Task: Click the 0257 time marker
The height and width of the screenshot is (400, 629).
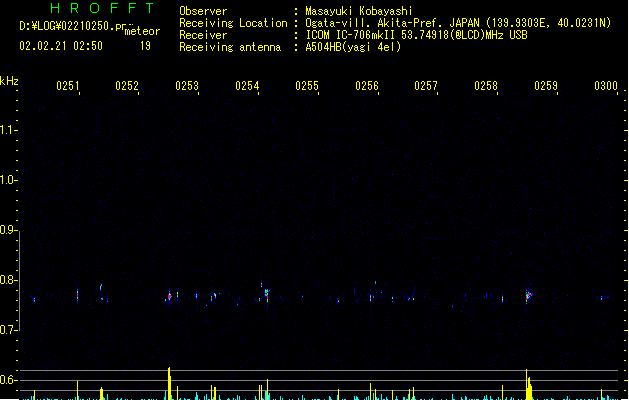Action: 426,86
